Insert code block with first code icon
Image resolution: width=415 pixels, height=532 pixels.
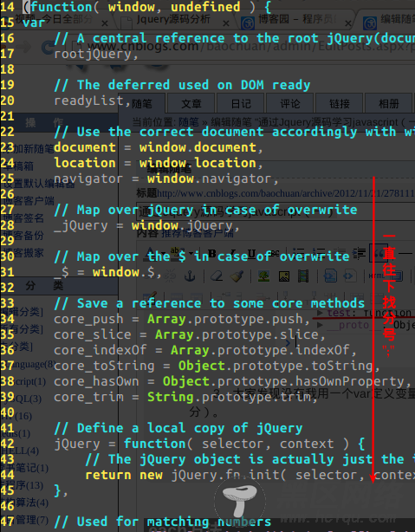pos(330,276)
